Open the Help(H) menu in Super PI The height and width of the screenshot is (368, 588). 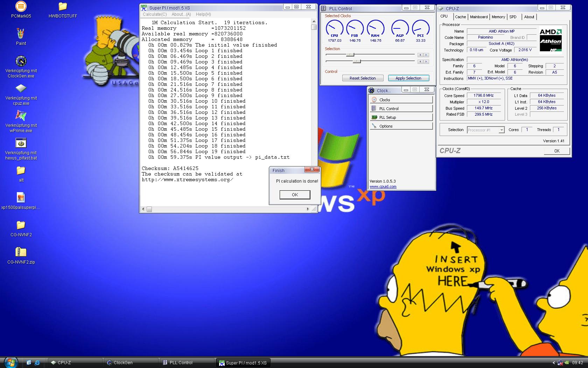click(203, 14)
